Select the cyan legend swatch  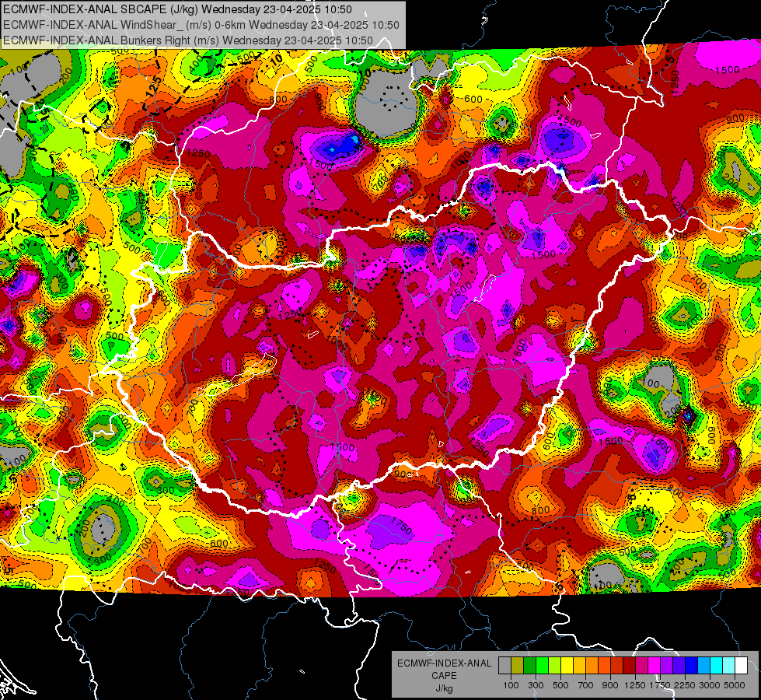(x=717, y=665)
